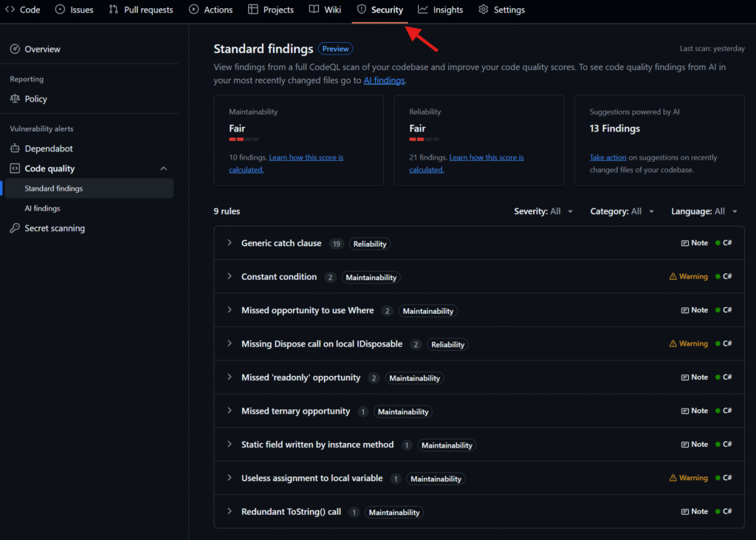756x540 pixels.
Task: Click the Preview badge beside Standard findings
Action: 335,49
